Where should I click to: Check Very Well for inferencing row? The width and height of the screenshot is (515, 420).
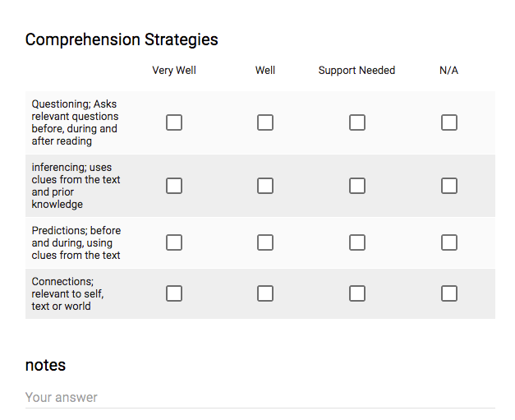click(174, 186)
